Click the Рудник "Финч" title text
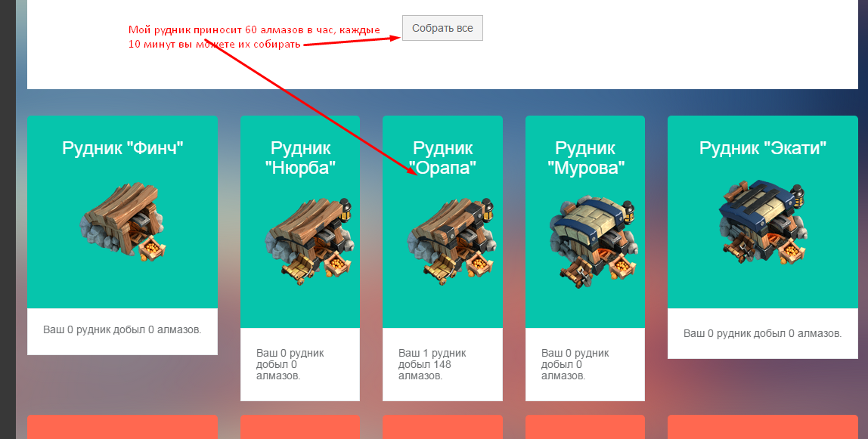This screenshot has width=868, height=439. [x=122, y=148]
